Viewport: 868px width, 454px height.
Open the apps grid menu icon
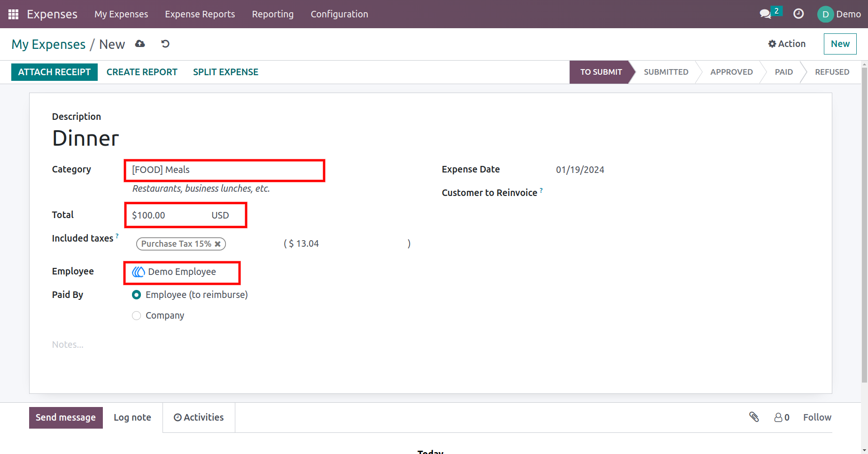(13, 14)
